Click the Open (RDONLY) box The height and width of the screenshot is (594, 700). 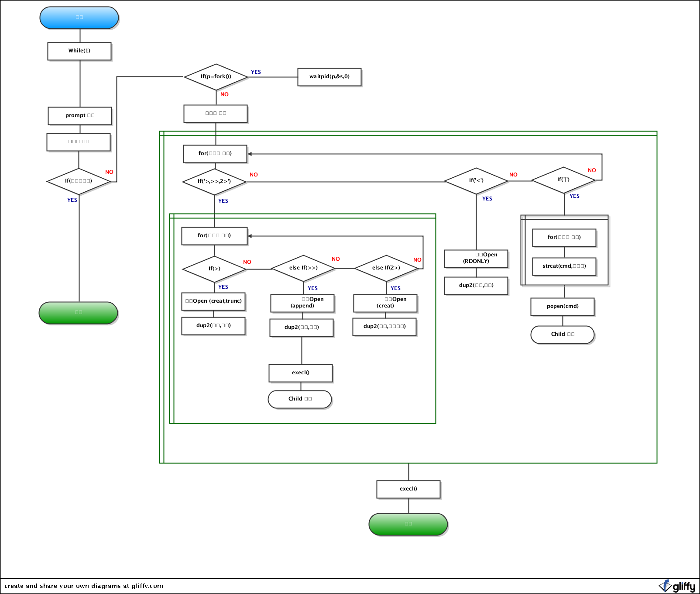click(x=476, y=258)
